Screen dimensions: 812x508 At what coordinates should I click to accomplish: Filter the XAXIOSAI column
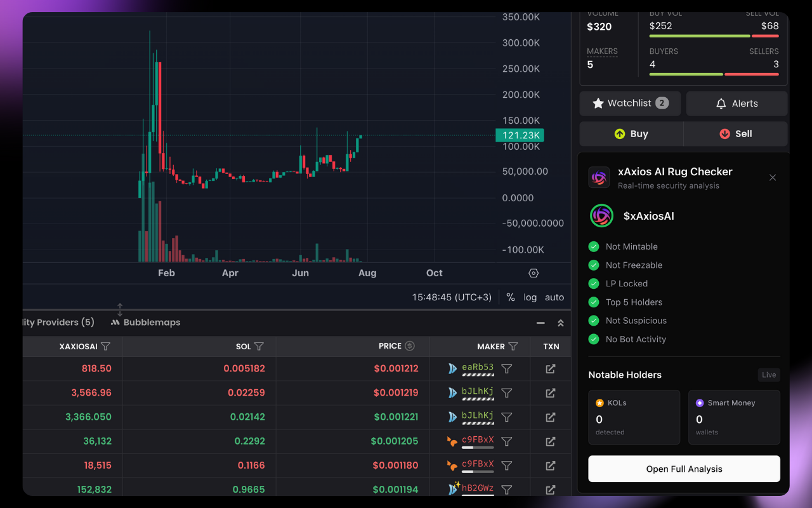pyautogui.click(x=106, y=347)
